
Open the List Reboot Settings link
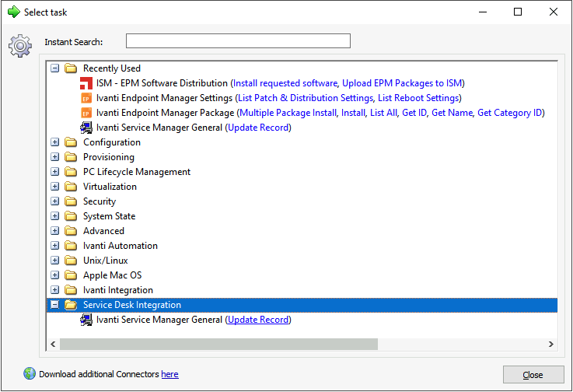click(x=418, y=98)
